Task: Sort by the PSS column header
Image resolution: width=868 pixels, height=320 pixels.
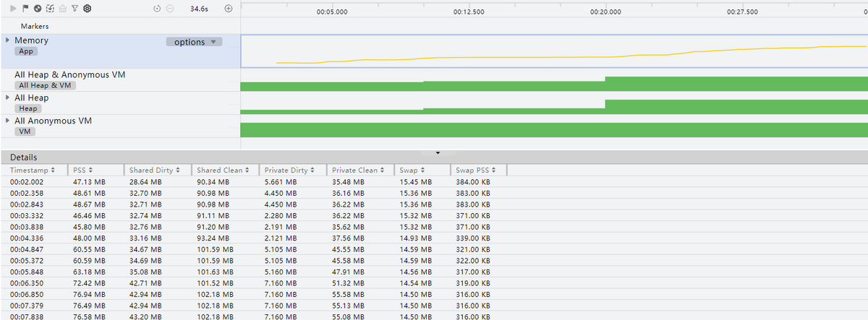Action: click(80, 170)
